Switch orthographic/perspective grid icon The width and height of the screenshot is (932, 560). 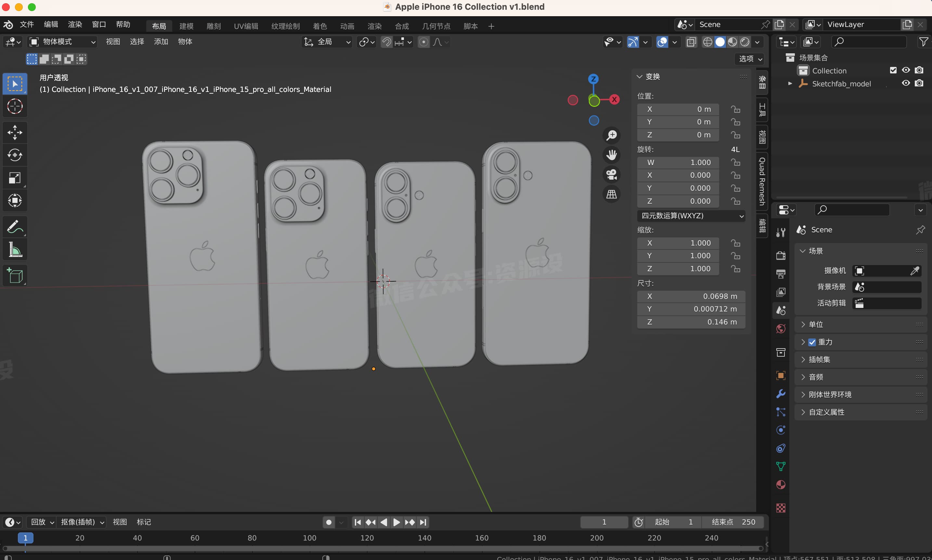tap(612, 194)
